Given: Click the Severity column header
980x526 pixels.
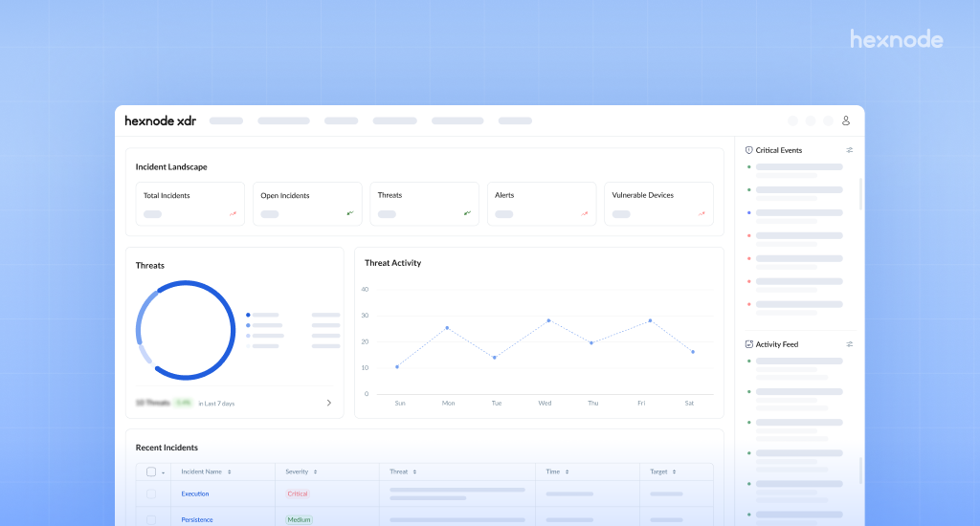Looking at the screenshot, I should [x=297, y=471].
